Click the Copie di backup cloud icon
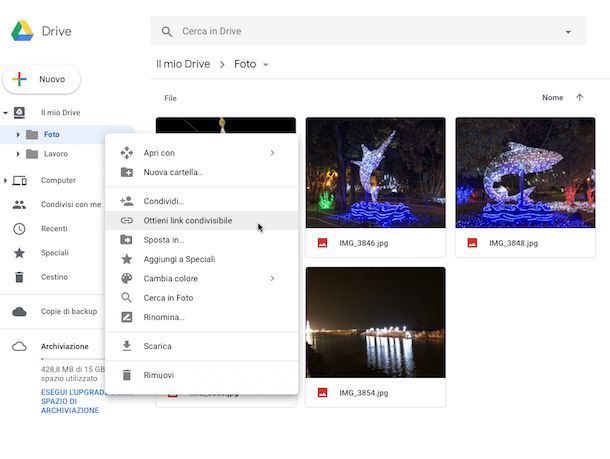The width and height of the screenshot is (610, 459). coord(19,311)
